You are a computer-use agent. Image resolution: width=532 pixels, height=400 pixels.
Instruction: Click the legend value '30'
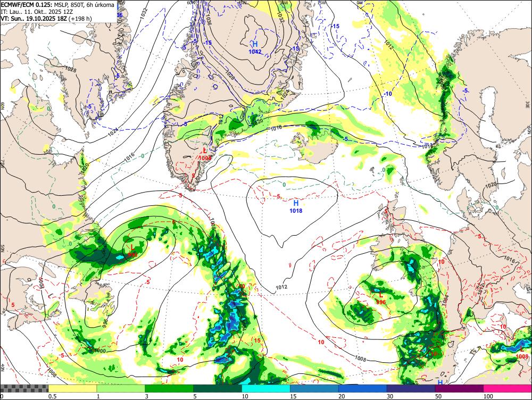pos(390,396)
